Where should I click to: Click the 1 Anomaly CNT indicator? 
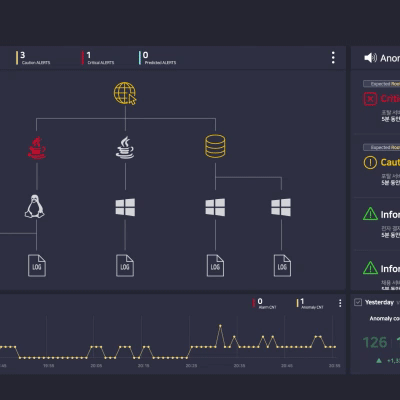pos(310,303)
